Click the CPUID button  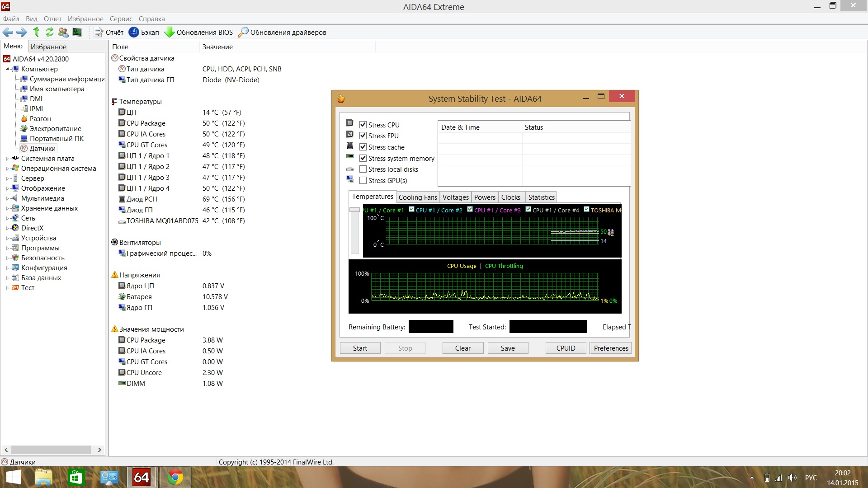pos(566,348)
